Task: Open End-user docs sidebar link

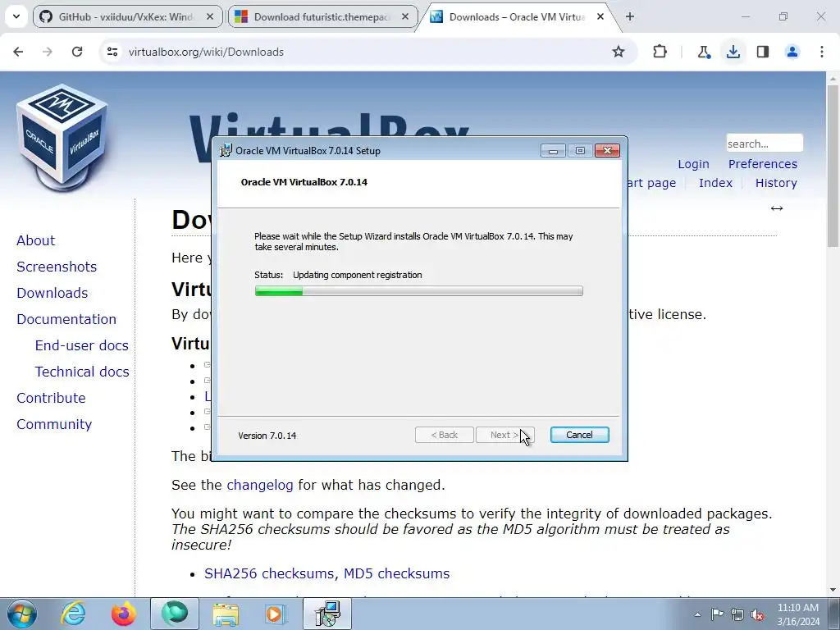Action: click(81, 345)
